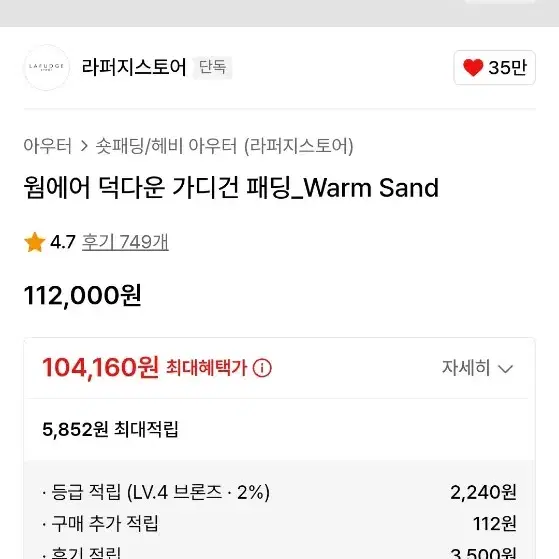Open the 자세히 details dropdown

pyautogui.click(x=477, y=368)
